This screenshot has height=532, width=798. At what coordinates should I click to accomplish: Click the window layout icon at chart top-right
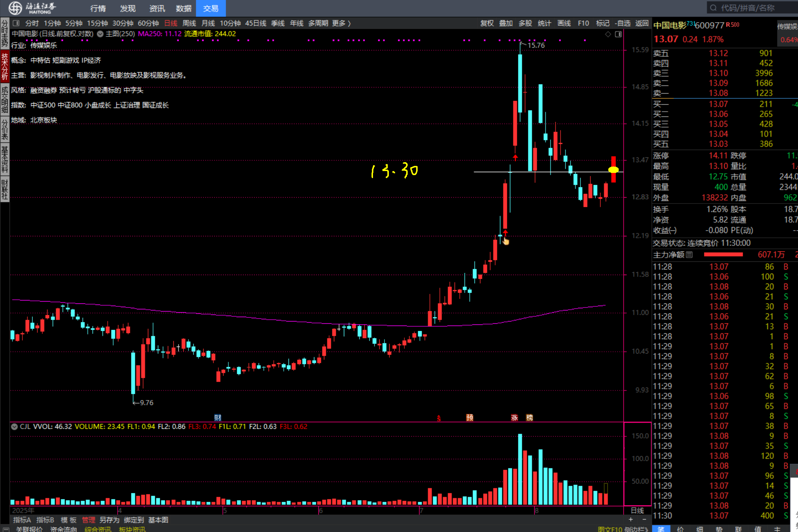(x=618, y=34)
